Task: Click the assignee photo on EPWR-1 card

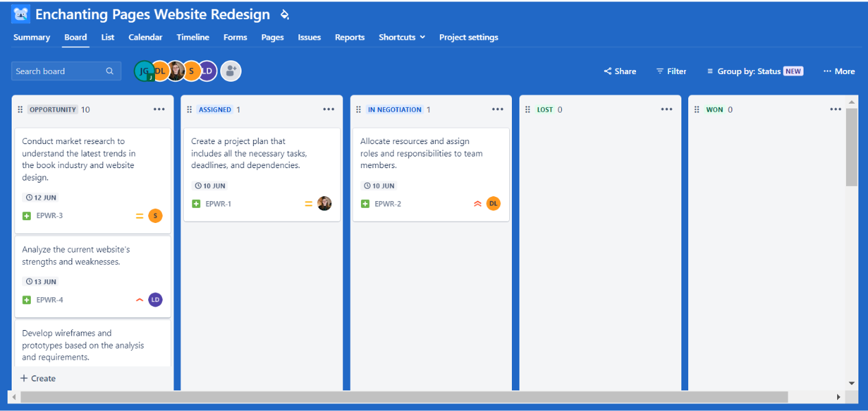Action: pos(325,204)
